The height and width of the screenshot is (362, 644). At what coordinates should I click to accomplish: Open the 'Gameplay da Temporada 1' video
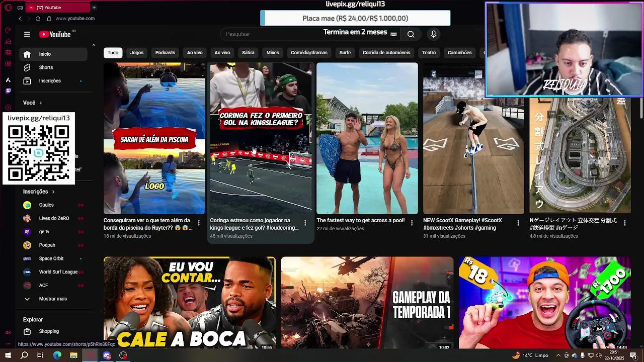[x=367, y=303]
